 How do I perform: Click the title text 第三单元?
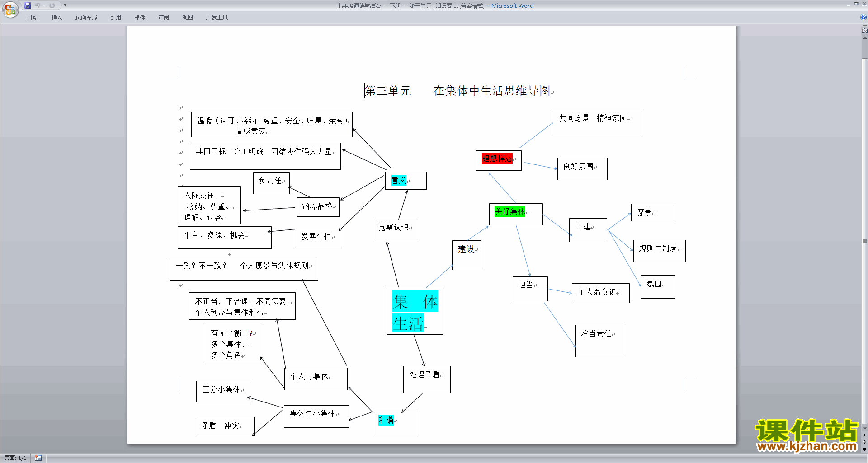(388, 91)
